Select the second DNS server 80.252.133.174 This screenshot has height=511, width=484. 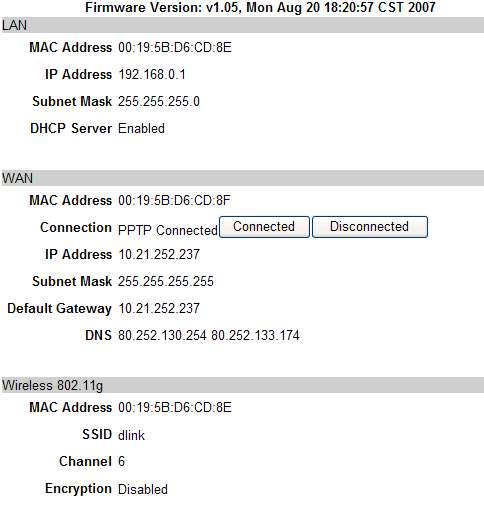pos(255,335)
